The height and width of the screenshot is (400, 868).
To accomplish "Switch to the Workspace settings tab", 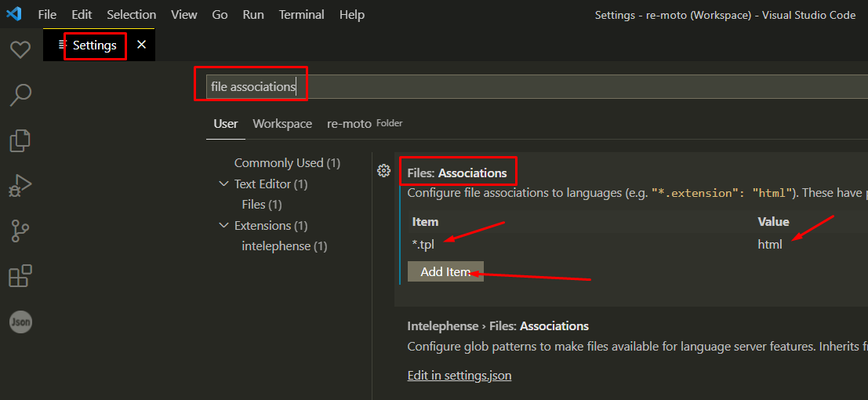I will (282, 124).
